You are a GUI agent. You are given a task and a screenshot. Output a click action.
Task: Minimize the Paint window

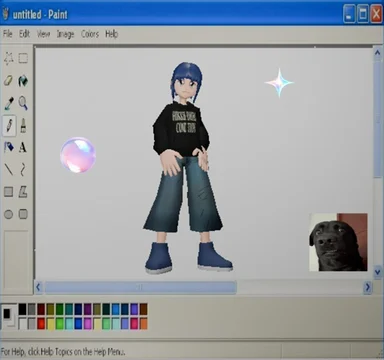pos(349,14)
